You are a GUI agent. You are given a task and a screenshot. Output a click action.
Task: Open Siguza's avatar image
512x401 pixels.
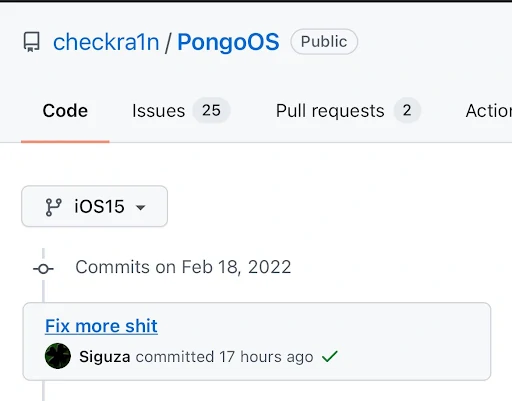pos(58,356)
